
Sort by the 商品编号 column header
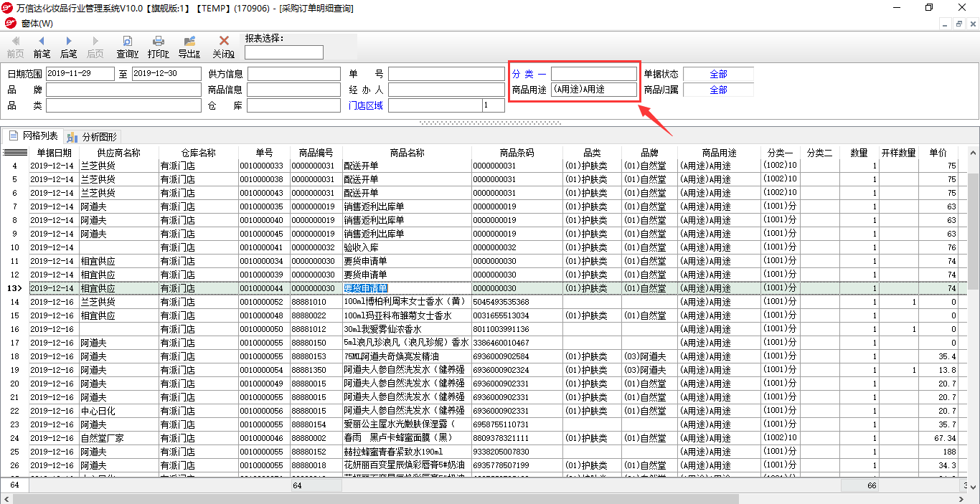pos(316,153)
